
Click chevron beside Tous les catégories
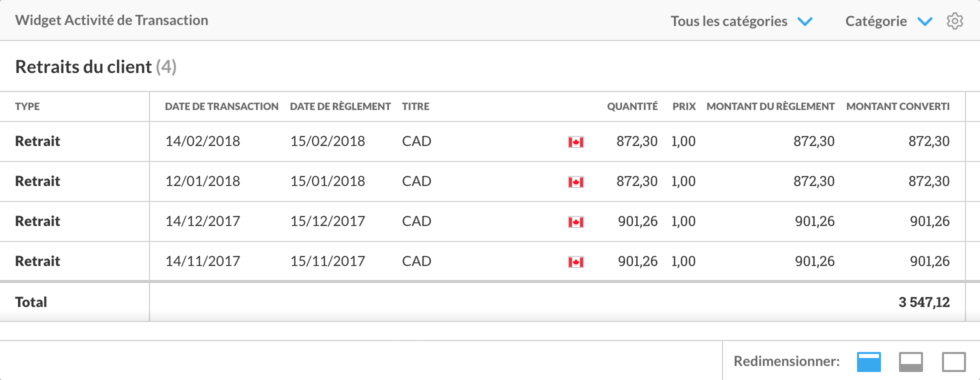tap(805, 21)
